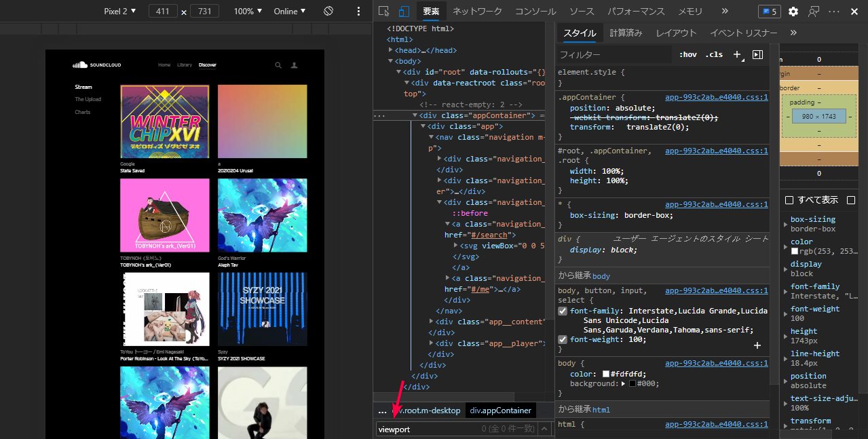
Task: Open the 100% zoom dropdown
Action: pyautogui.click(x=248, y=11)
